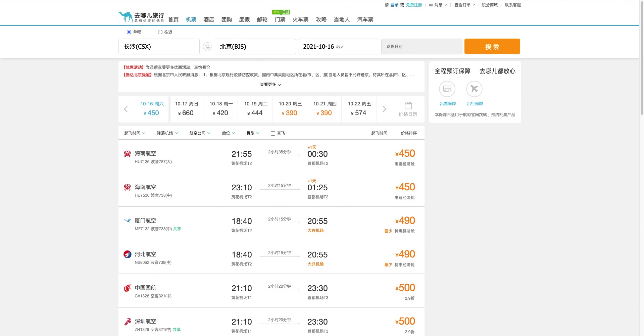644x336 pixels.
Task: Open the price calendar icon
Action: coord(408,105)
